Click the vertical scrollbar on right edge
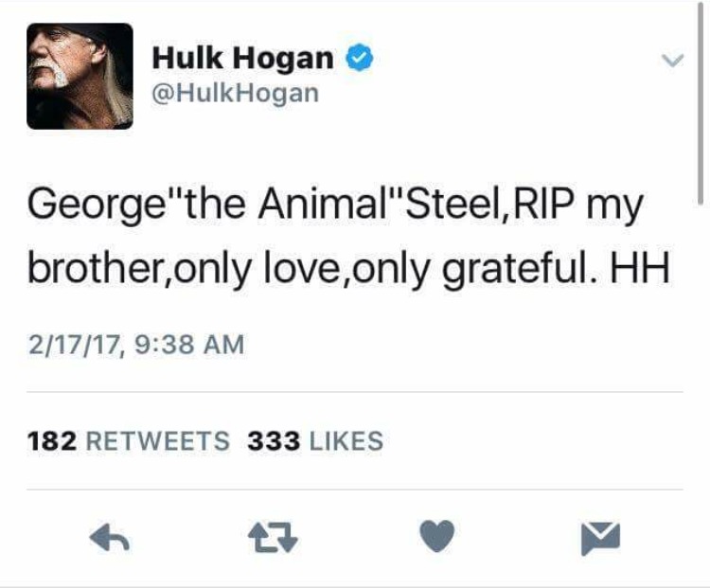The width and height of the screenshot is (710, 588). (701, 104)
